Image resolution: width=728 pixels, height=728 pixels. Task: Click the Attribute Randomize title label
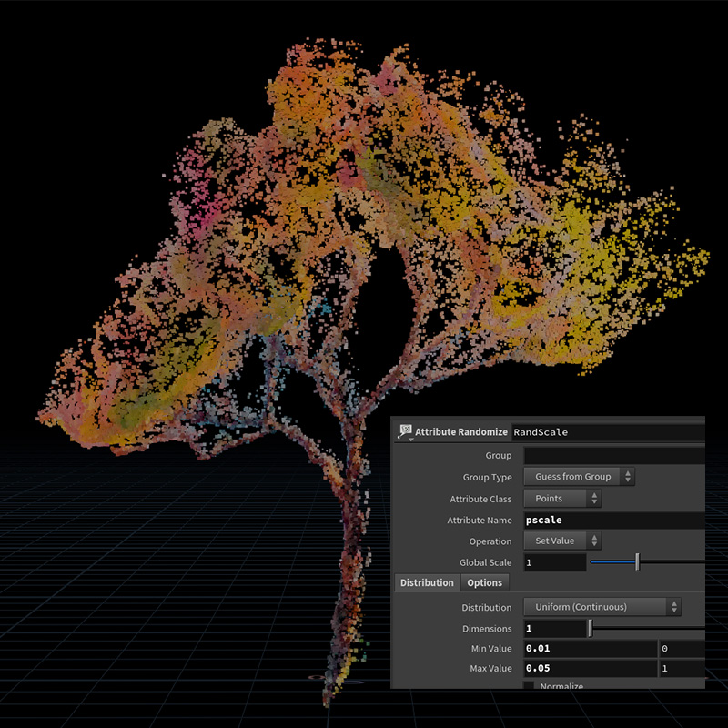(462, 431)
